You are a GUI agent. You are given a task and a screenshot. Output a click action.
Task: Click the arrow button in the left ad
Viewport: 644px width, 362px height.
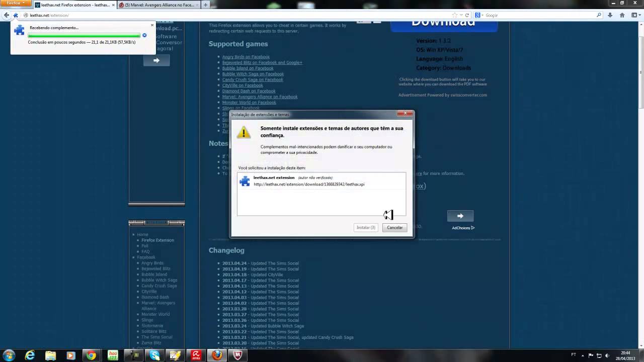(156, 60)
